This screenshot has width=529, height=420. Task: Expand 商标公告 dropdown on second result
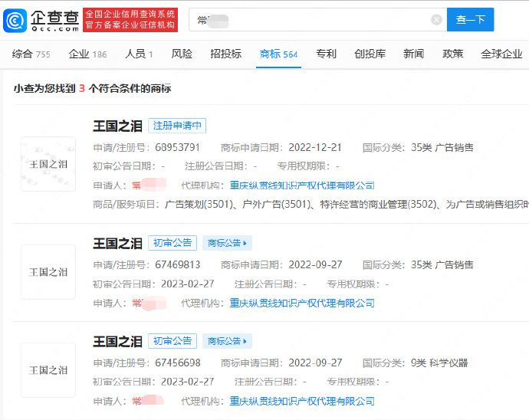click(x=227, y=243)
